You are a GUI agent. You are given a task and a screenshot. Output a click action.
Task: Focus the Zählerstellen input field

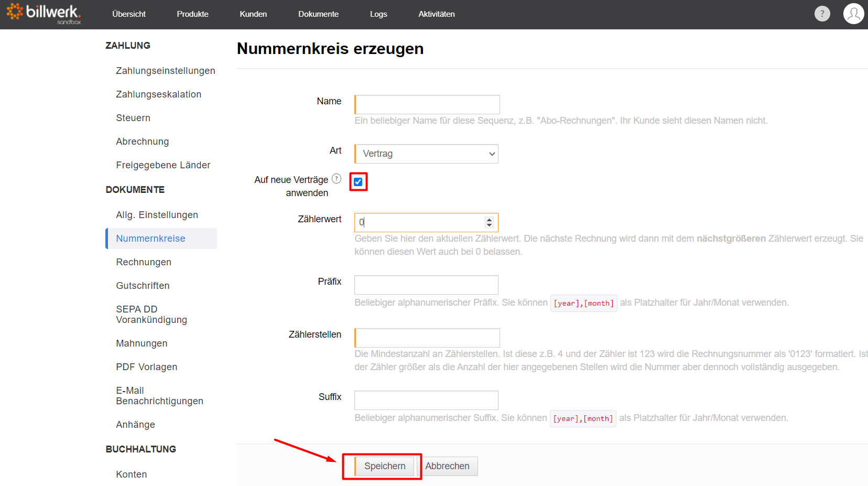coord(427,338)
